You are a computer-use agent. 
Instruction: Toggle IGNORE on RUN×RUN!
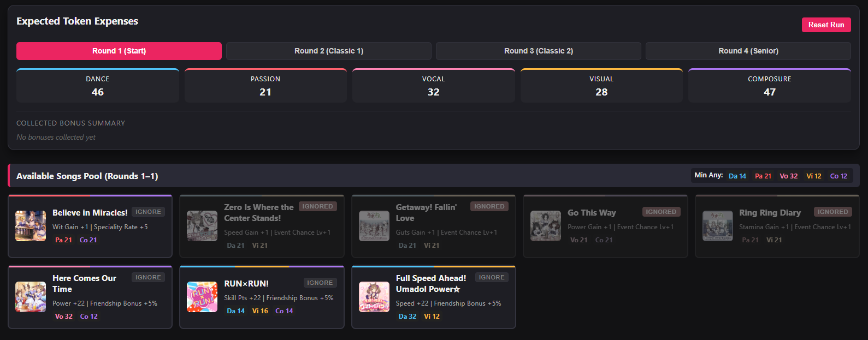tap(320, 283)
